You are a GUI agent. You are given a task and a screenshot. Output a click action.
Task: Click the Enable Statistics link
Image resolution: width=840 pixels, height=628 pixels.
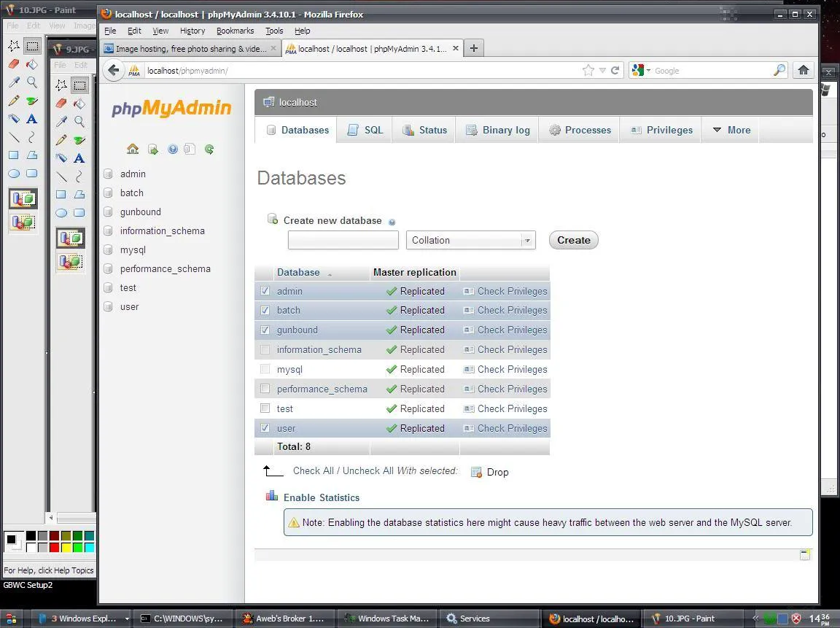click(322, 497)
